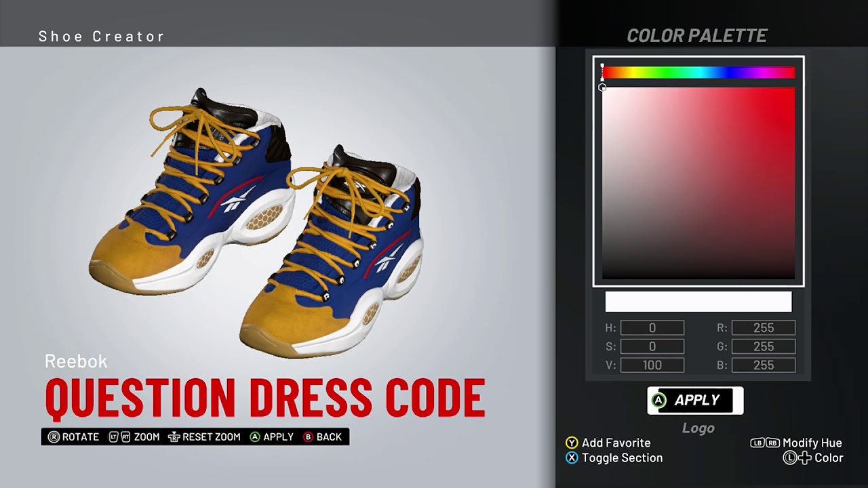Click the Add Favorite label
Image resolution: width=868 pixels, height=488 pixels.
pyautogui.click(x=616, y=443)
